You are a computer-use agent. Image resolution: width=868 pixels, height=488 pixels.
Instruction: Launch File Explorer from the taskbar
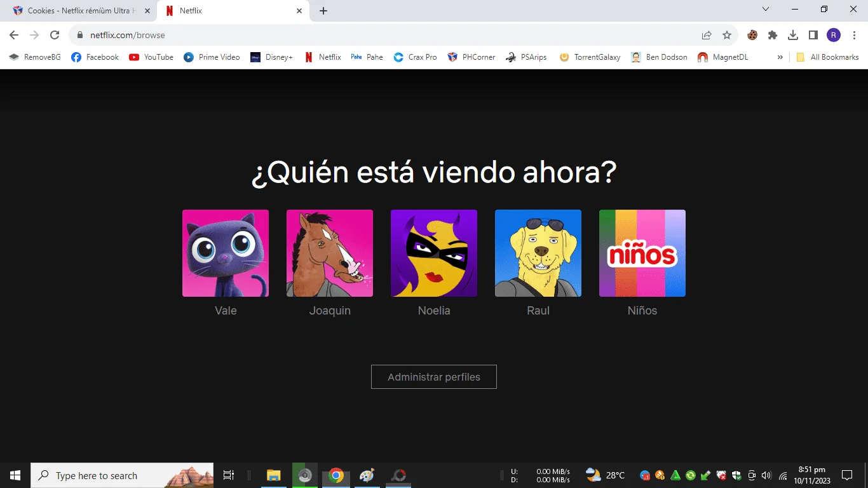[274, 475]
